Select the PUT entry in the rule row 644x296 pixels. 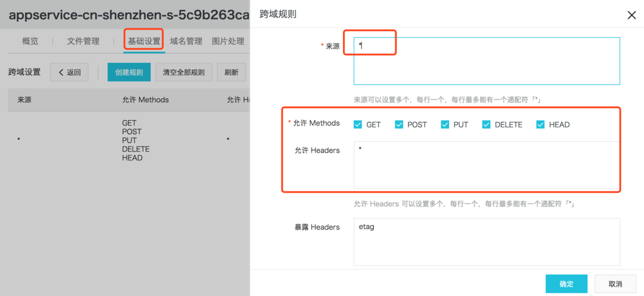[129, 140]
